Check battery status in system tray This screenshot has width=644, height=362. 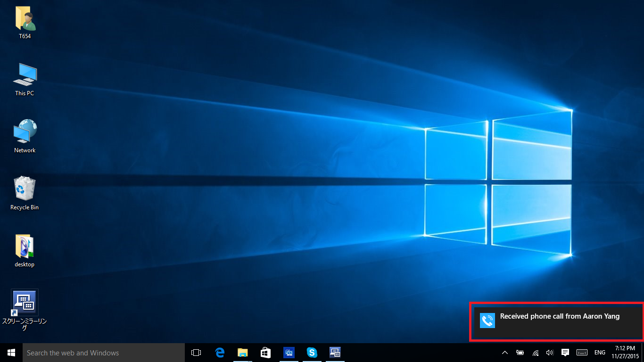tap(520, 353)
